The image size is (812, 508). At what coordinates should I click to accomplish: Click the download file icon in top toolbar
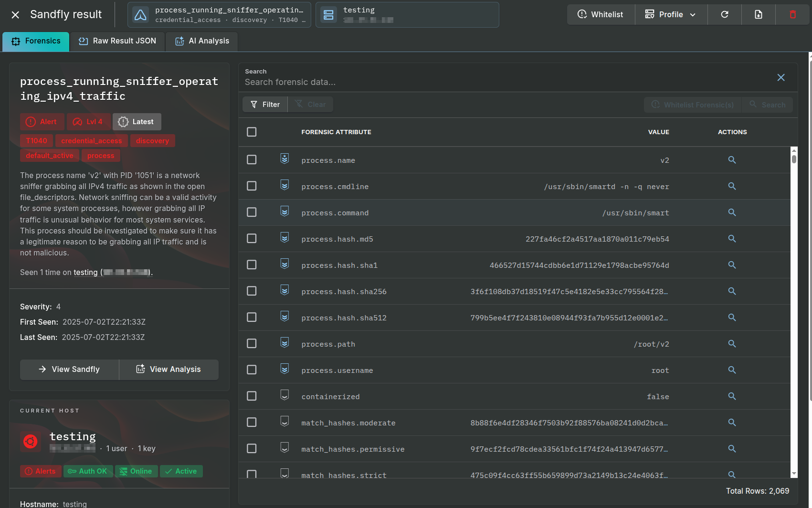(x=759, y=14)
